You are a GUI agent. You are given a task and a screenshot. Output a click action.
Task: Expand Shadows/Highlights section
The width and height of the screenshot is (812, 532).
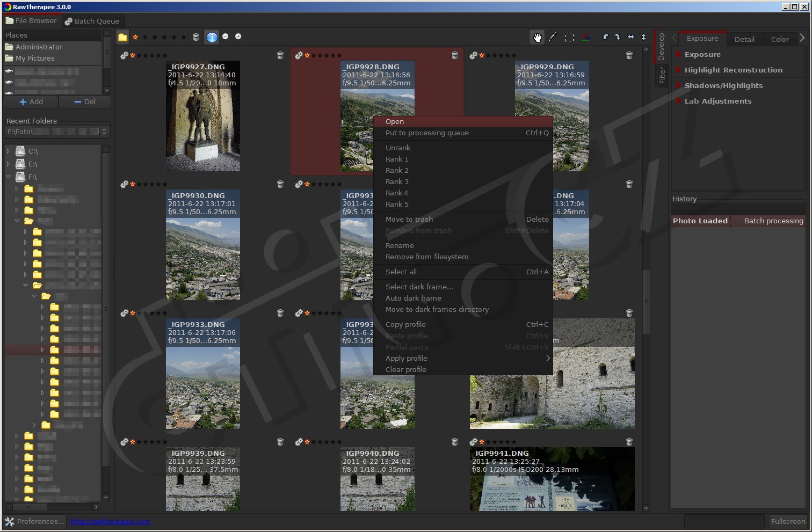[679, 85]
